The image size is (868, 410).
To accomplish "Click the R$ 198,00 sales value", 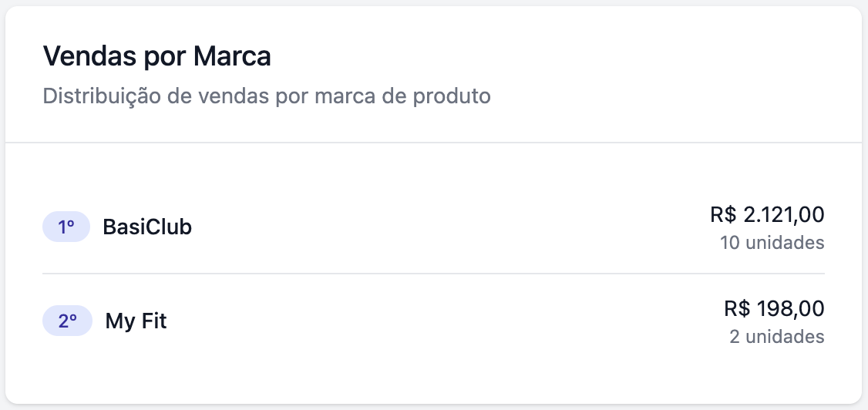I will 774,309.
